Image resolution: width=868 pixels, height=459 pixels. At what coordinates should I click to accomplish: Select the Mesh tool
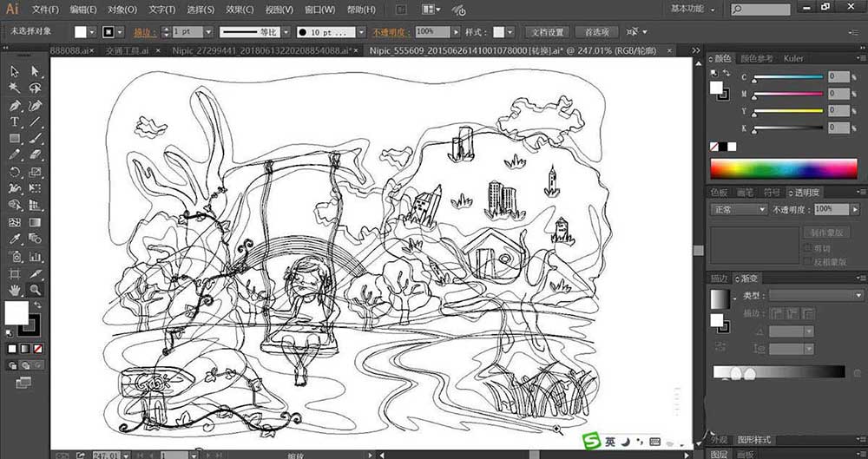15,223
